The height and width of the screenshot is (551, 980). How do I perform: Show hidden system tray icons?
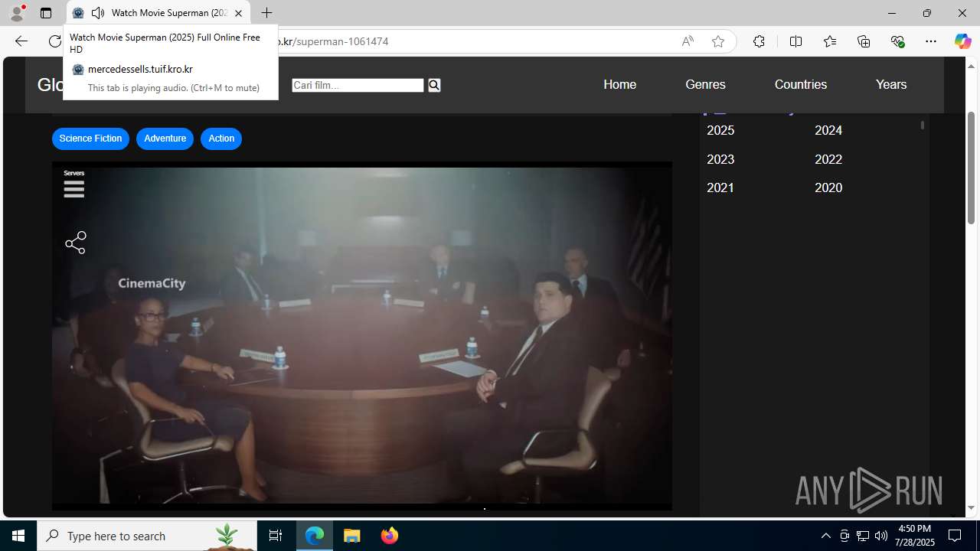(825, 536)
